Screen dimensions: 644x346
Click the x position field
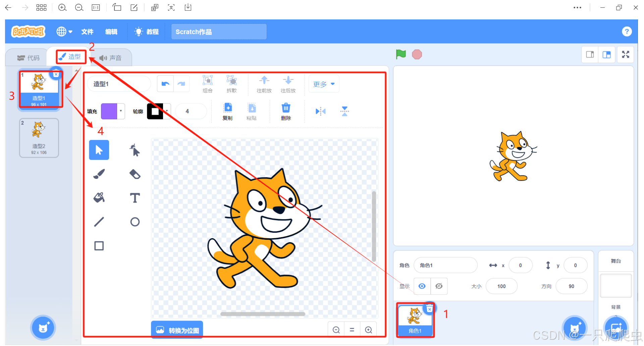tap(521, 265)
